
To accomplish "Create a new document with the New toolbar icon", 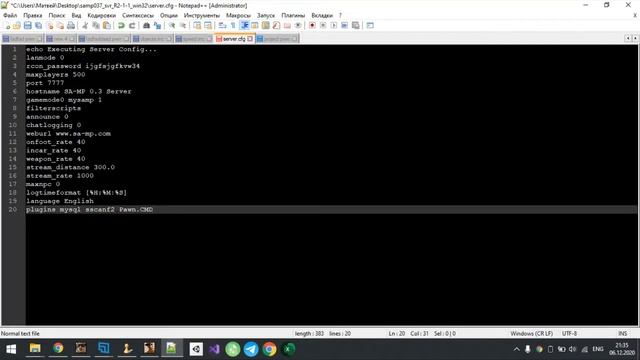I will [7, 25].
